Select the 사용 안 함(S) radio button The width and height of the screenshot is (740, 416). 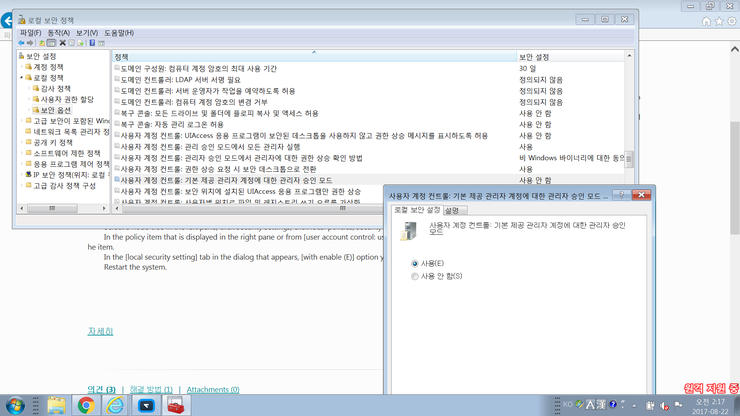(415, 277)
